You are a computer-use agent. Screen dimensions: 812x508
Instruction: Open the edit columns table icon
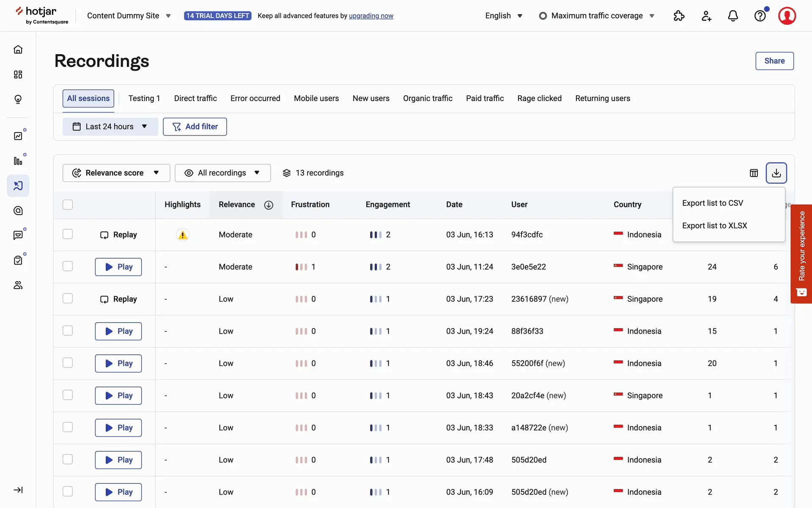coord(754,173)
